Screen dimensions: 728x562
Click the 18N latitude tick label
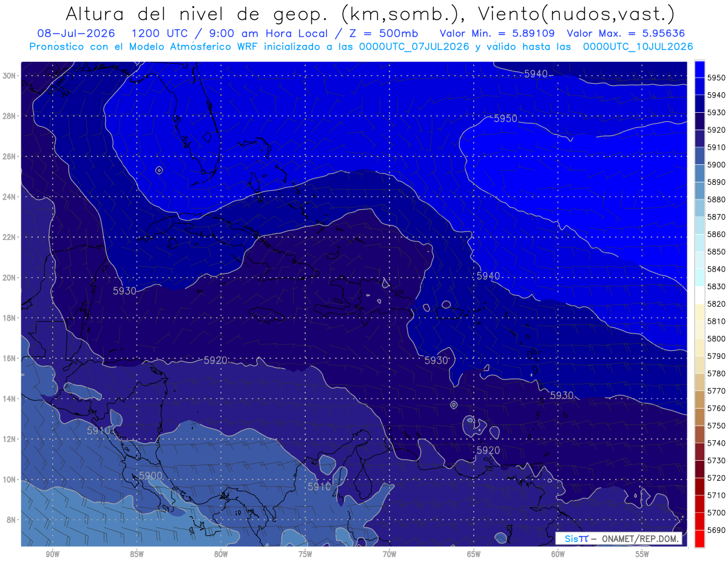pos(8,318)
